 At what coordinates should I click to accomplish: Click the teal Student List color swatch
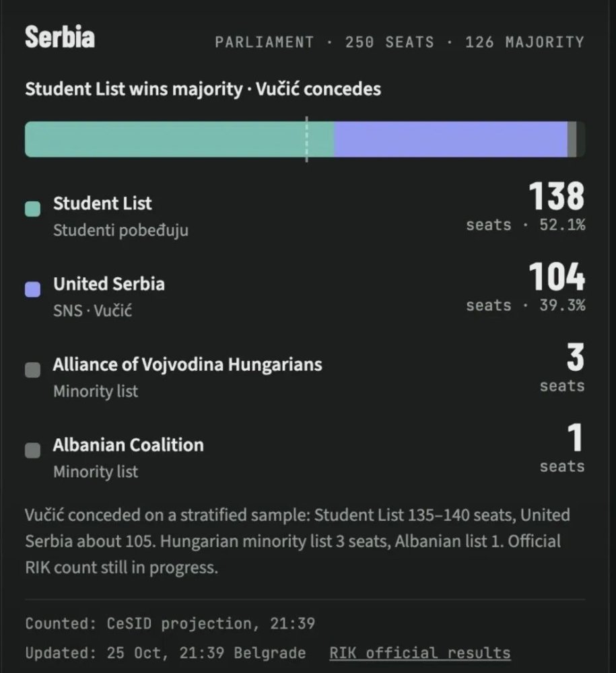pos(32,209)
